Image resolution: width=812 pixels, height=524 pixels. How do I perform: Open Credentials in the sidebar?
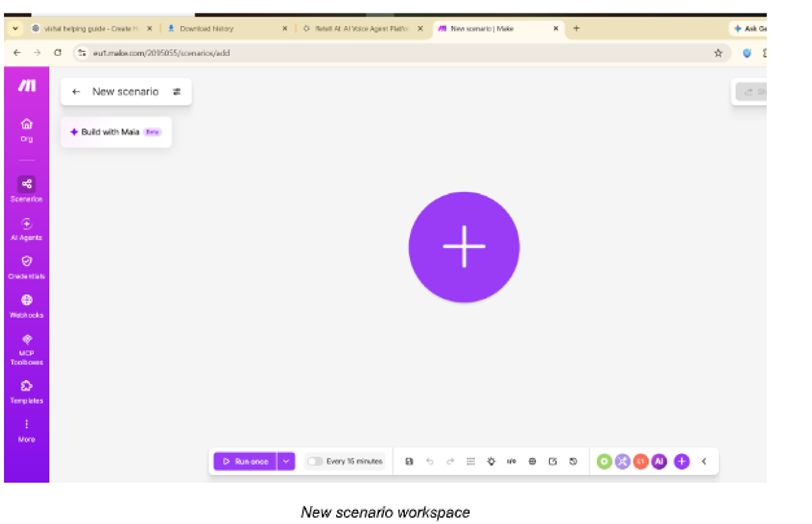click(x=26, y=268)
